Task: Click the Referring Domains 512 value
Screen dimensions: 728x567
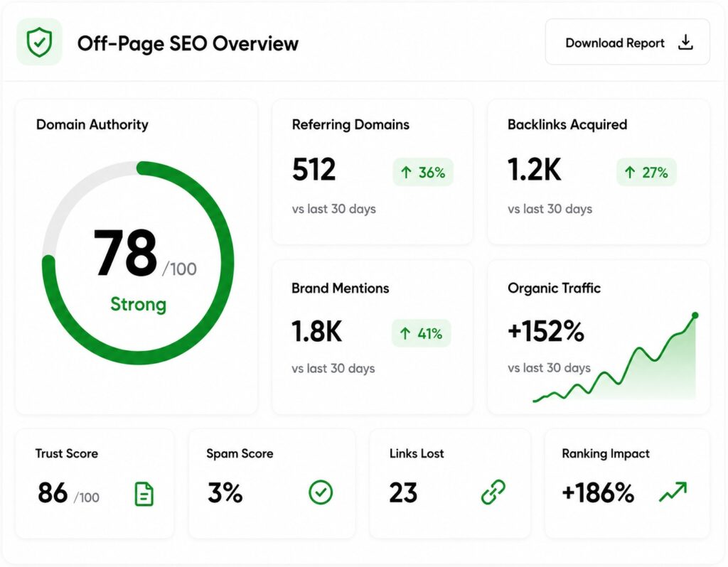Action: coord(314,169)
